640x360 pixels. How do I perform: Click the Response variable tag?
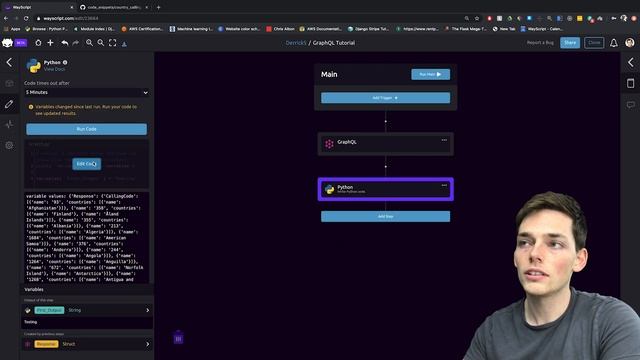tap(46, 344)
